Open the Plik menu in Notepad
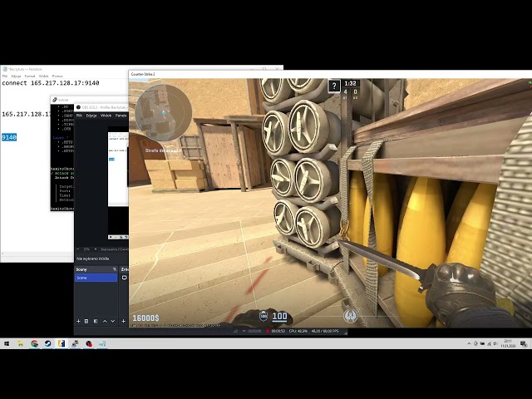532x399 pixels. pos(5,76)
